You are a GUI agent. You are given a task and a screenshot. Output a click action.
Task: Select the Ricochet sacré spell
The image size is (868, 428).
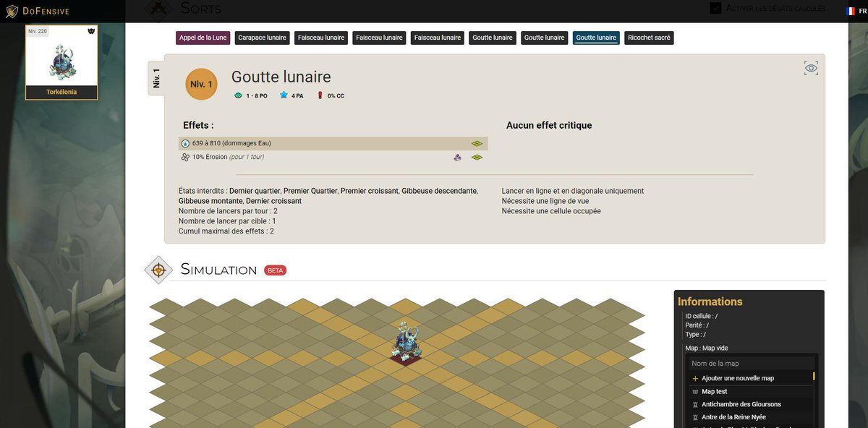(x=649, y=38)
